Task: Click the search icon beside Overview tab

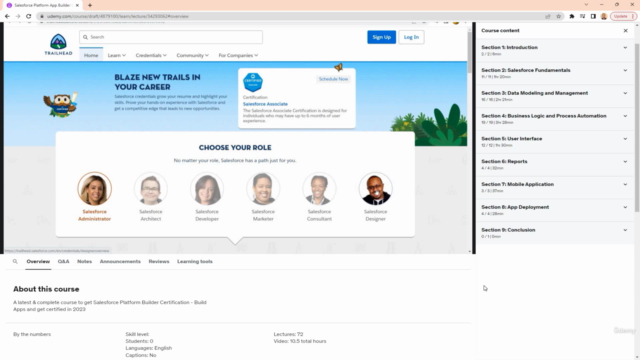Action: point(15,262)
